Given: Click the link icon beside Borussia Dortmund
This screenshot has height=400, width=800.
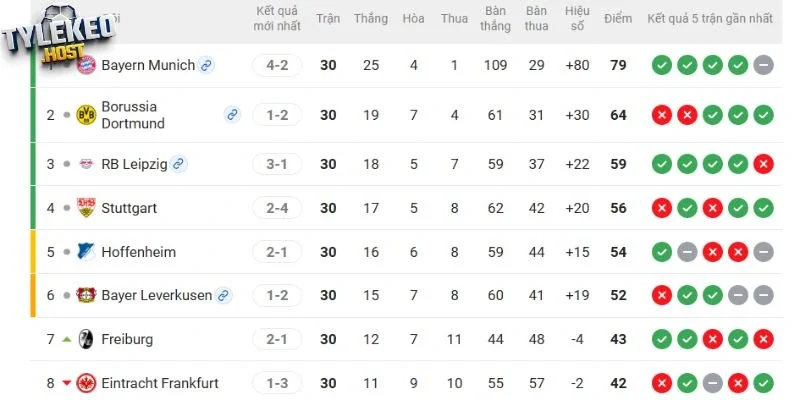Looking at the screenshot, I should [232, 115].
